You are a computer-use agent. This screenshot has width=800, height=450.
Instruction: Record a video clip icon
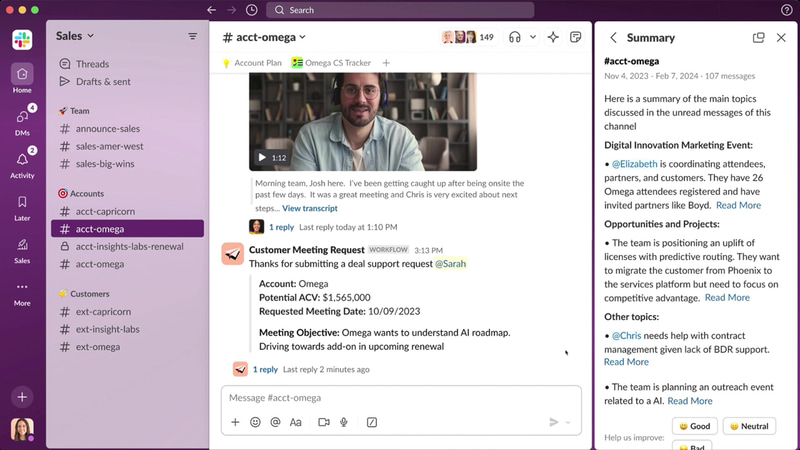coord(323,422)
